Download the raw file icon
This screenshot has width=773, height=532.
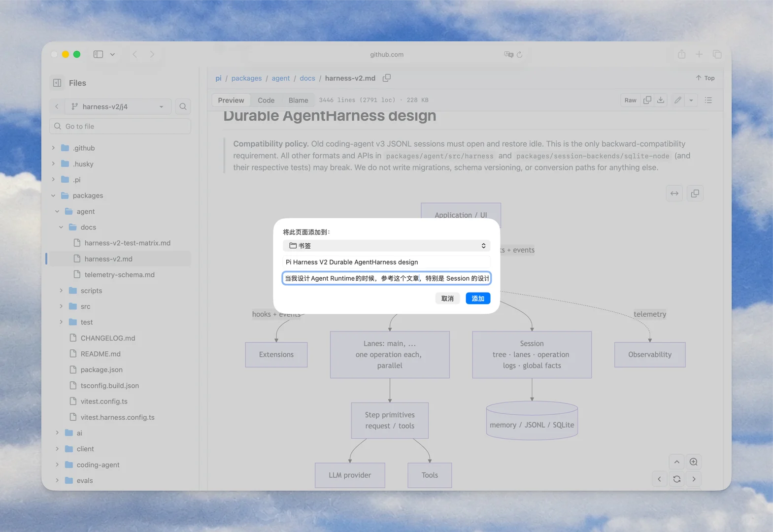(x=661, y=100)
